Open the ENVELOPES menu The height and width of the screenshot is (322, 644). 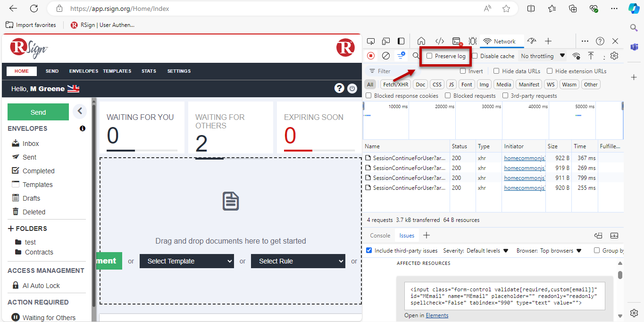(84, 71)
